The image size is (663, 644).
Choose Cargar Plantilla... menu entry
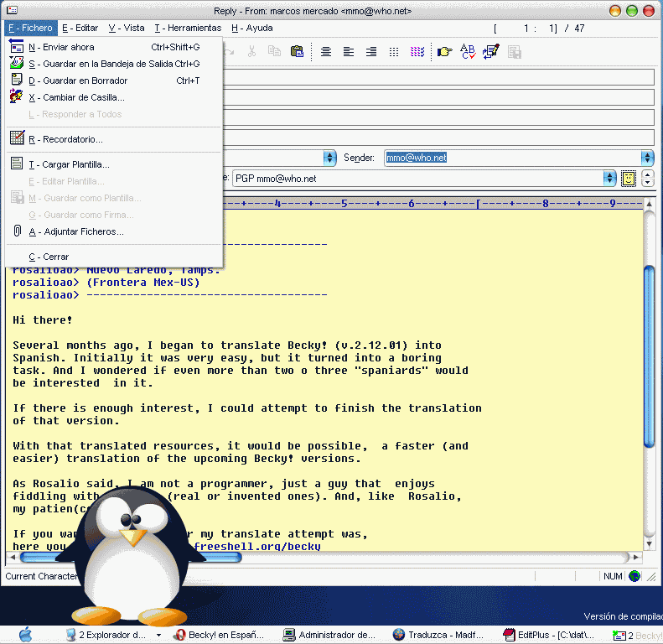[x=114, y=164]
